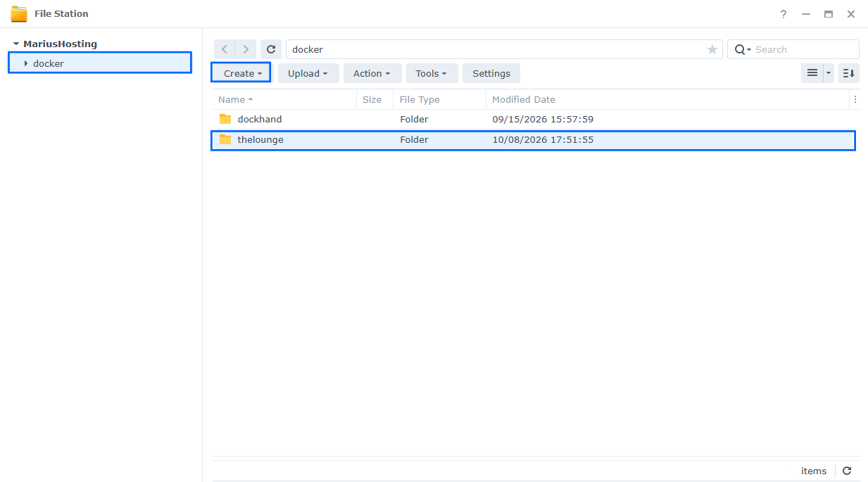868x482 pixels.
Task: Select the dockhand folder row
Action: pos(534,119)
